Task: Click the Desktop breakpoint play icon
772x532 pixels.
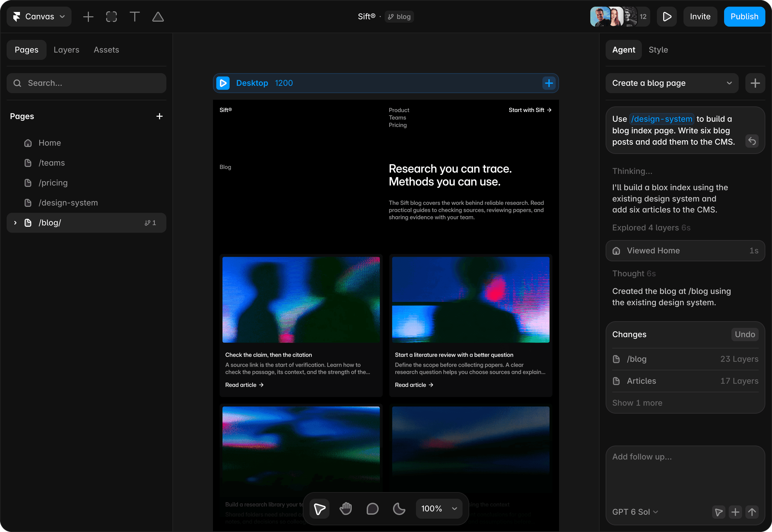Action: (223, 83)
